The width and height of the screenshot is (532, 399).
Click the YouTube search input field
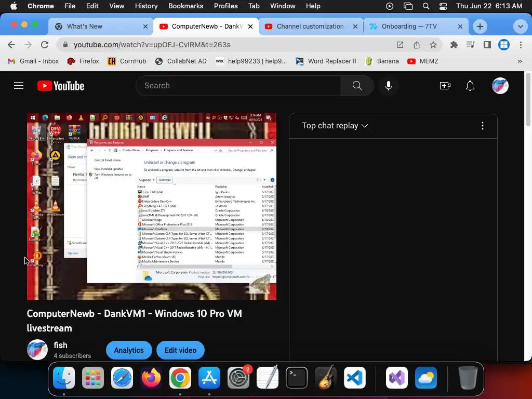click(238, 86)
